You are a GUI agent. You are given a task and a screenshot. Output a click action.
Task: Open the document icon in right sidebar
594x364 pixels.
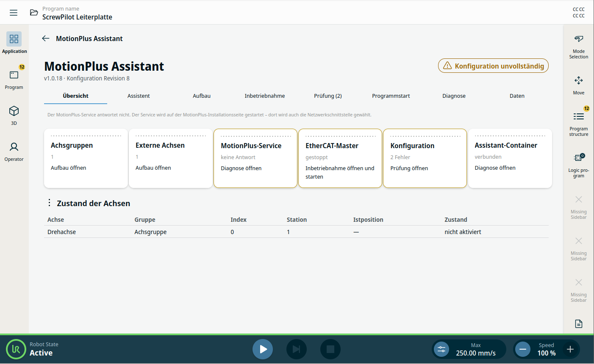[x=579, y=324]
